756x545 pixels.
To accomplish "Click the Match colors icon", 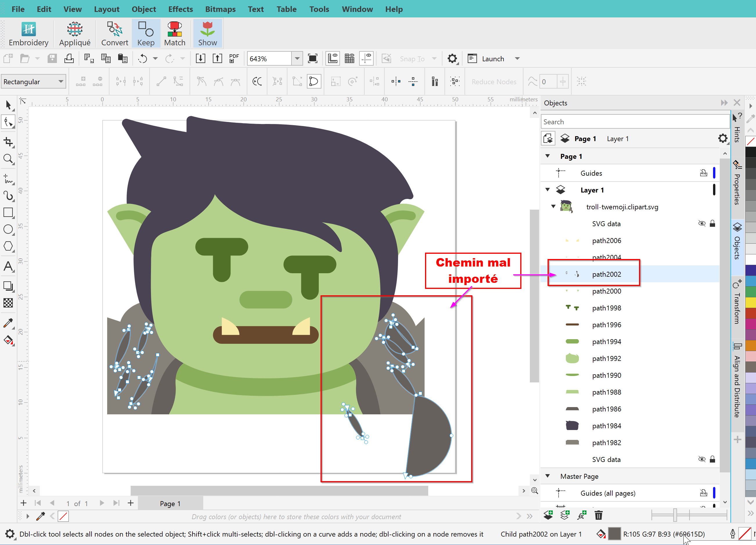I will click(x=174, y=34).
